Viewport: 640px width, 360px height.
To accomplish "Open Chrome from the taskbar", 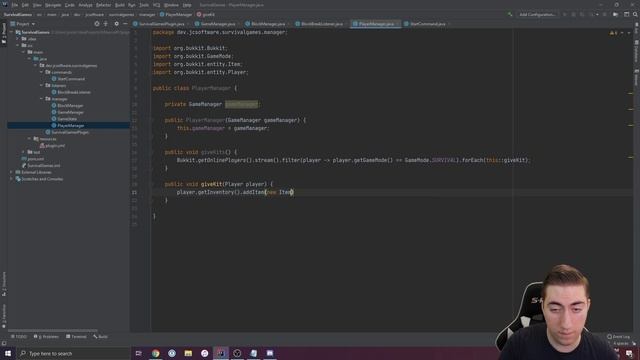I will [x=156, y=353].
